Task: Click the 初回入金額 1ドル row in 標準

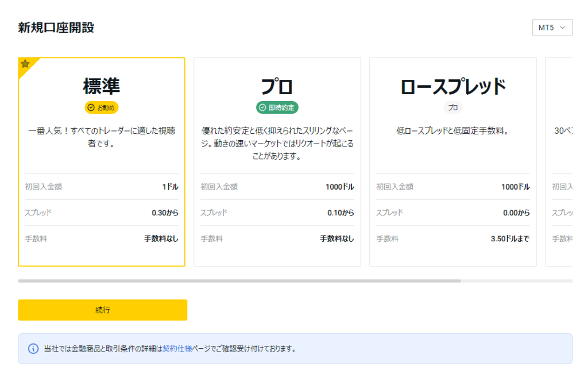Action: pyautogui.click(x=102, y=187)
